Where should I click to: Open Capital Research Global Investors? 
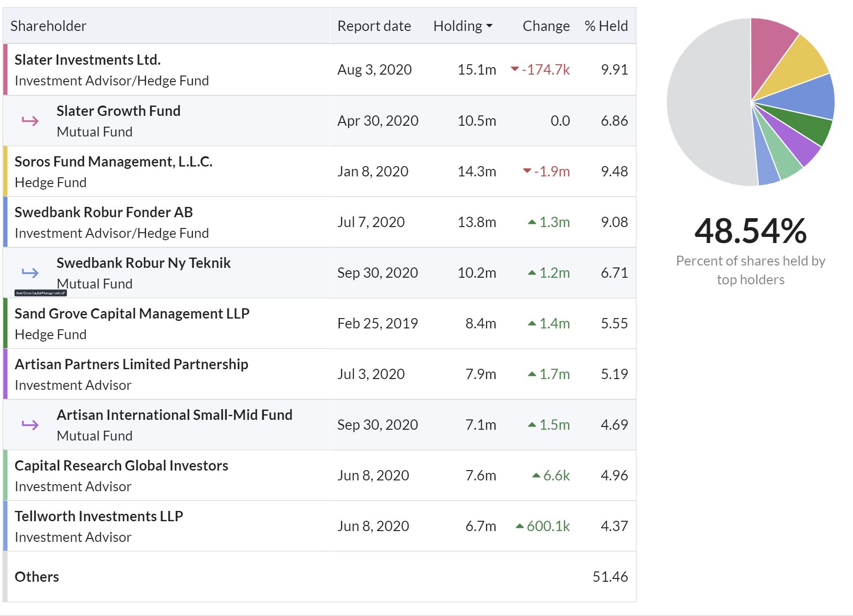point(122,465)
